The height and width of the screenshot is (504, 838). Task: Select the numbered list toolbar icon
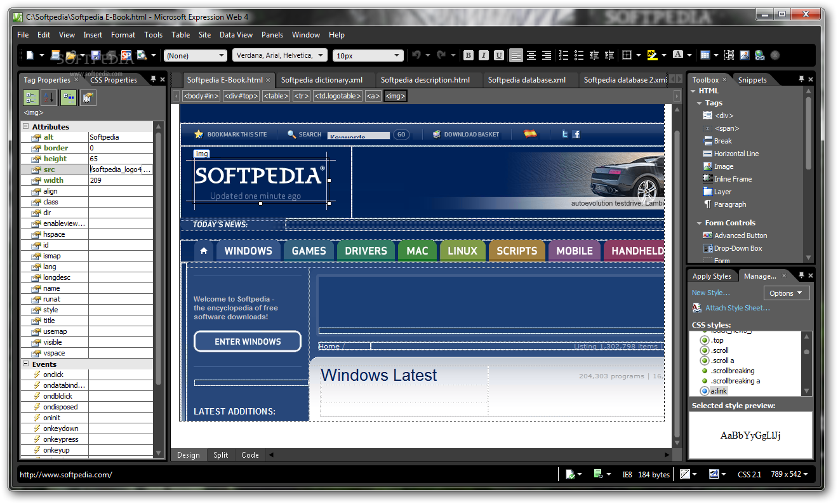(x=563, y=55)
